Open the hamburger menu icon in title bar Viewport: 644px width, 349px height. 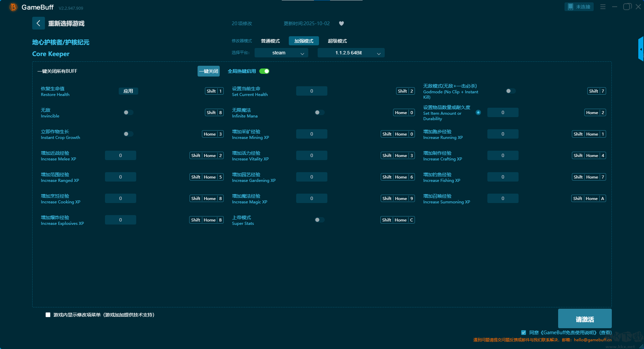[603, 7]
